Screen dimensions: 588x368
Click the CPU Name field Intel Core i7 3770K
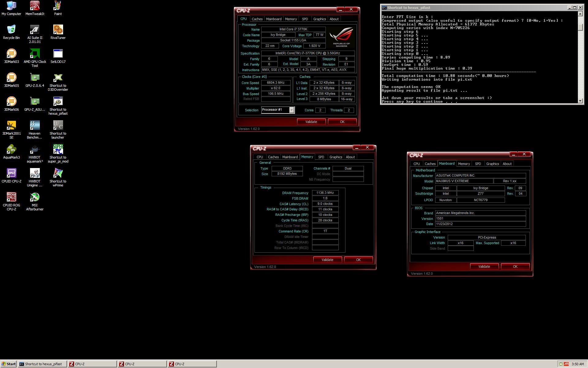click(x=293, y=29)
